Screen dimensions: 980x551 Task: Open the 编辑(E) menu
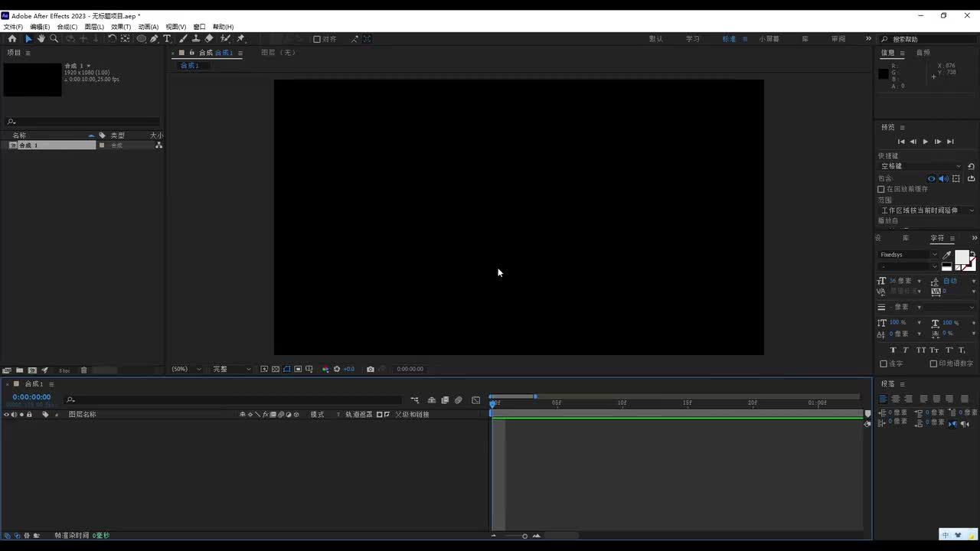tap(40, 27)
